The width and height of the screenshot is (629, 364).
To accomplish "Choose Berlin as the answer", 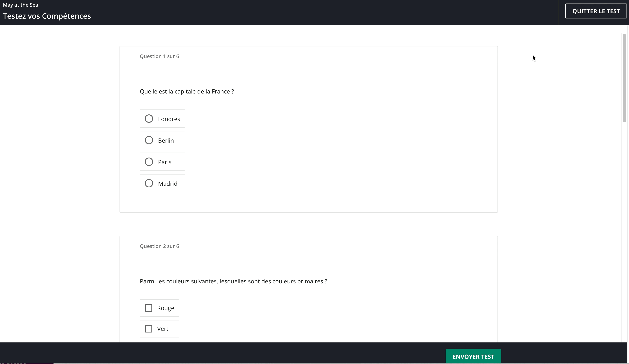I will click(x=149, y=140).
